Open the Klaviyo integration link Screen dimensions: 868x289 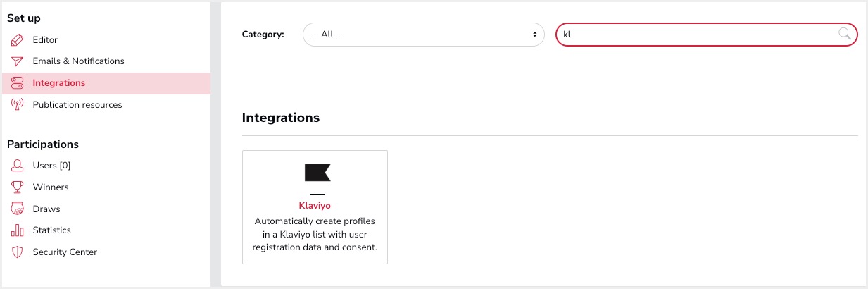click(315, 206)
